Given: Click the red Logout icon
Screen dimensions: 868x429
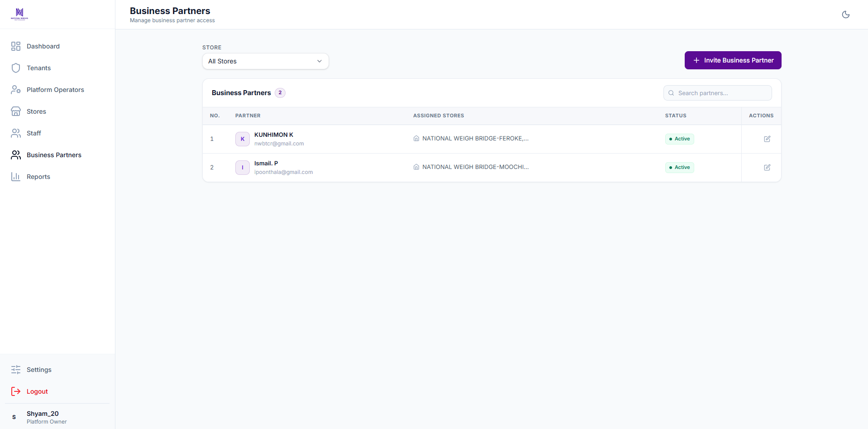Looking at the screenshot, I should pos(16,391).
